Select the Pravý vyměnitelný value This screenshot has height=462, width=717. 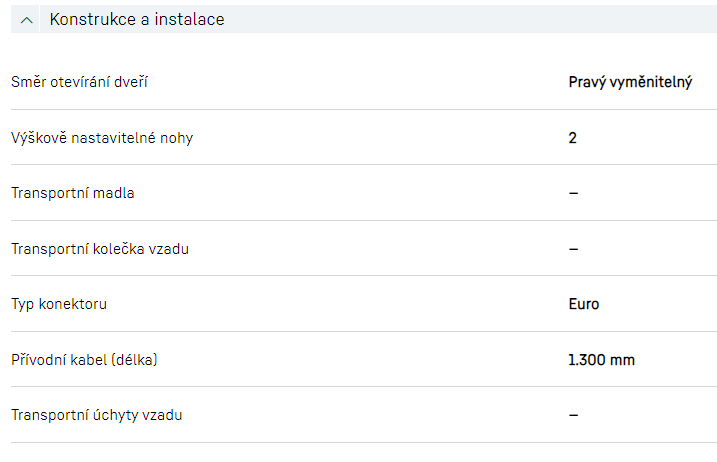(x=630, y=82)
